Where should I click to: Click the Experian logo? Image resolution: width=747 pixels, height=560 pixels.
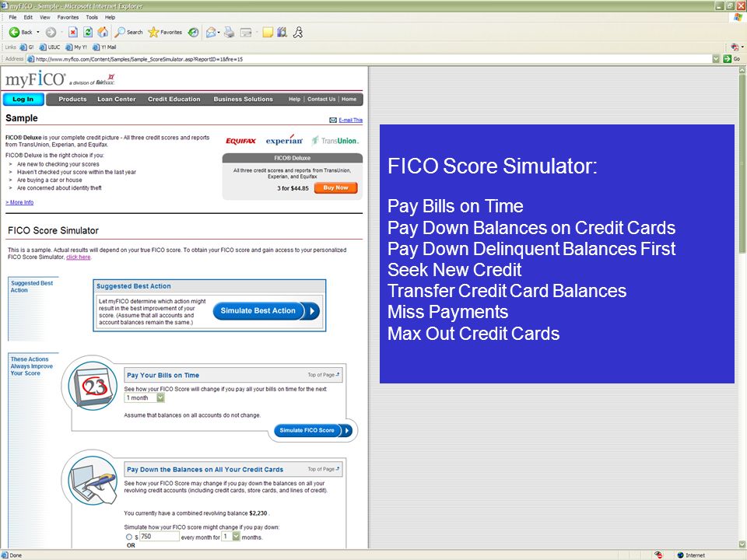[x=284, y=140]
